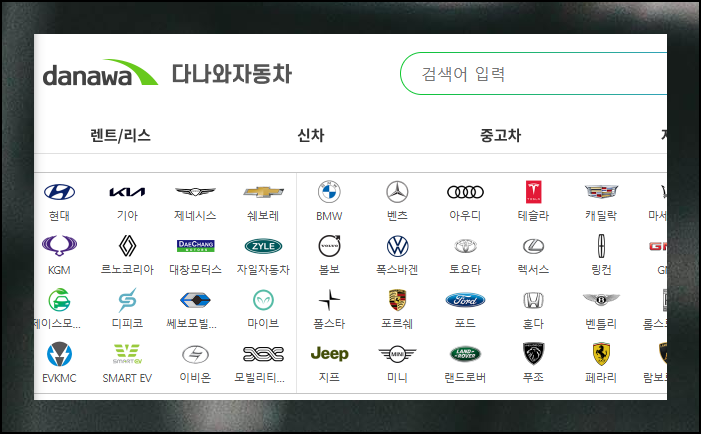Viewport: 701px width, 434px height.
Task: Select the ZYLE (자일자동차) logo
Action: click(x=263, y=246)
